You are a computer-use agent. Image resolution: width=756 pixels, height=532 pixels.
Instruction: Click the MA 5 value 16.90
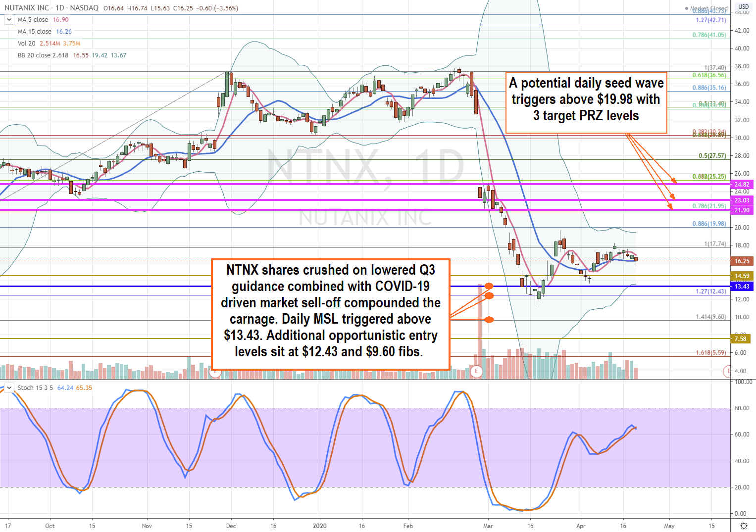(60, 20)
